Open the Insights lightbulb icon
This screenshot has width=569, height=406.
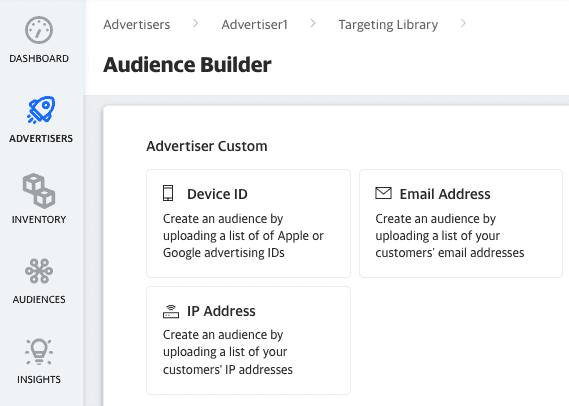coord(39,352)
